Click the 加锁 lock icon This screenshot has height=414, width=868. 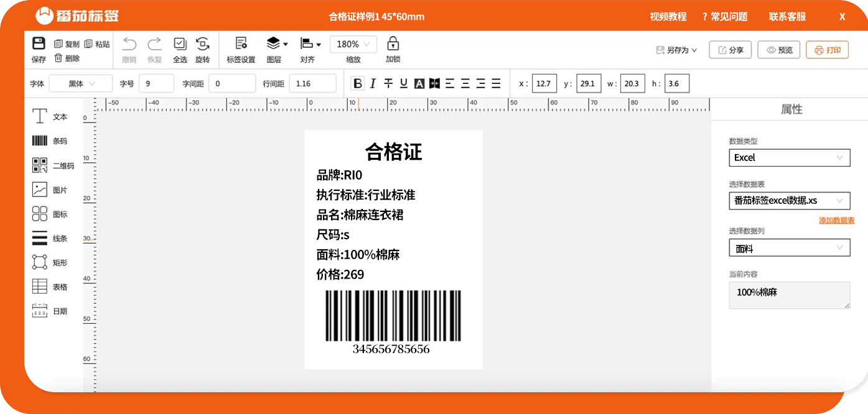[393, 44]
